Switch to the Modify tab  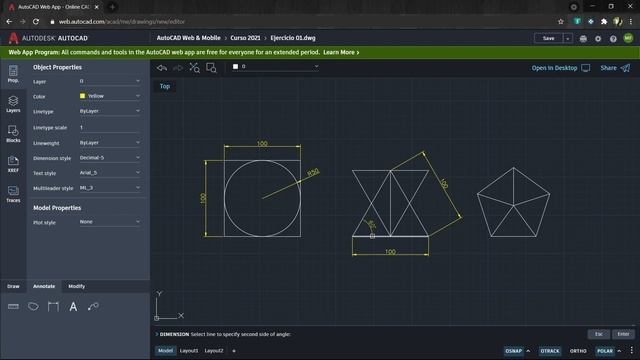coord(76,286)
